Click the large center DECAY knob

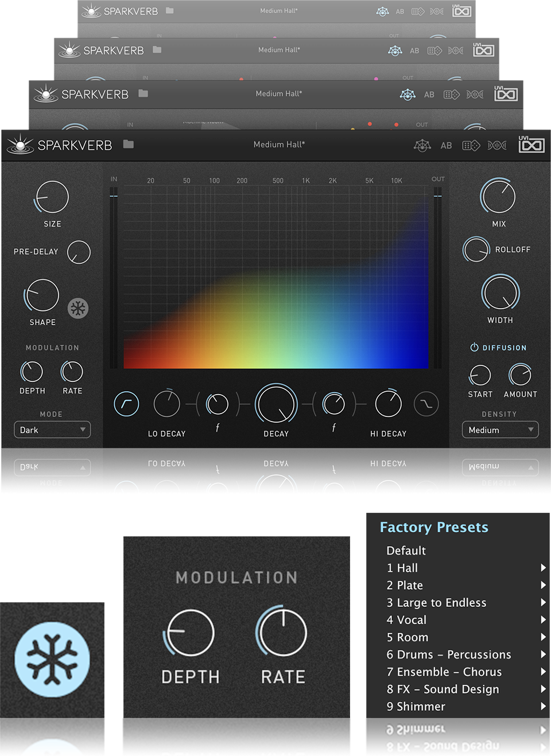[x=276, y=404]
